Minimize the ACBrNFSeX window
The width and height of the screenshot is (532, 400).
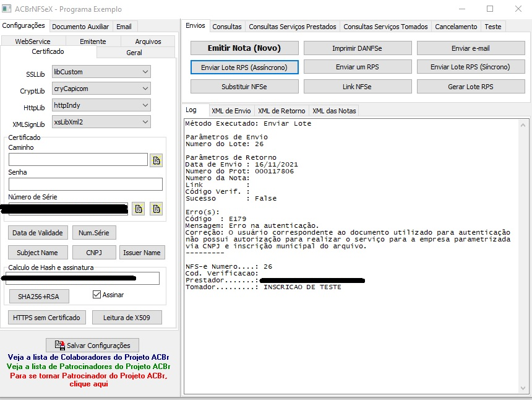461,9
